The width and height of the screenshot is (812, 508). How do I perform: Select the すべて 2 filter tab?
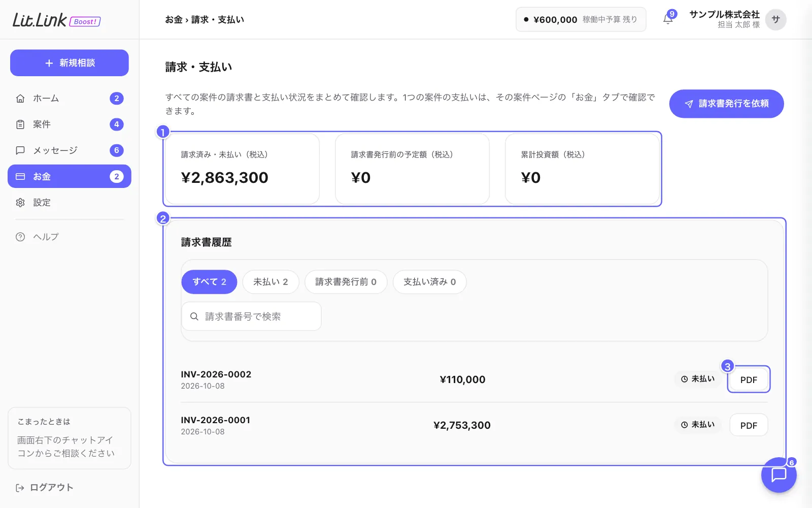point(209,282)
